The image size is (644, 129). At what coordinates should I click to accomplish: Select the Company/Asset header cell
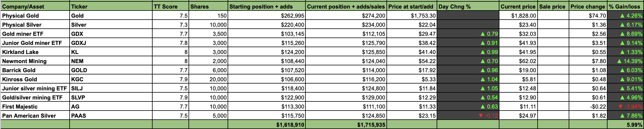(35, 6)
